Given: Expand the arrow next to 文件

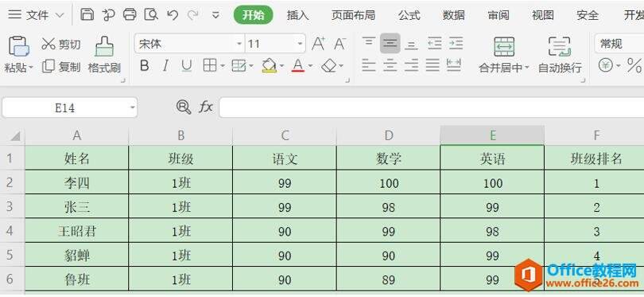Looking at the screenshot, I should coord(60,16).
